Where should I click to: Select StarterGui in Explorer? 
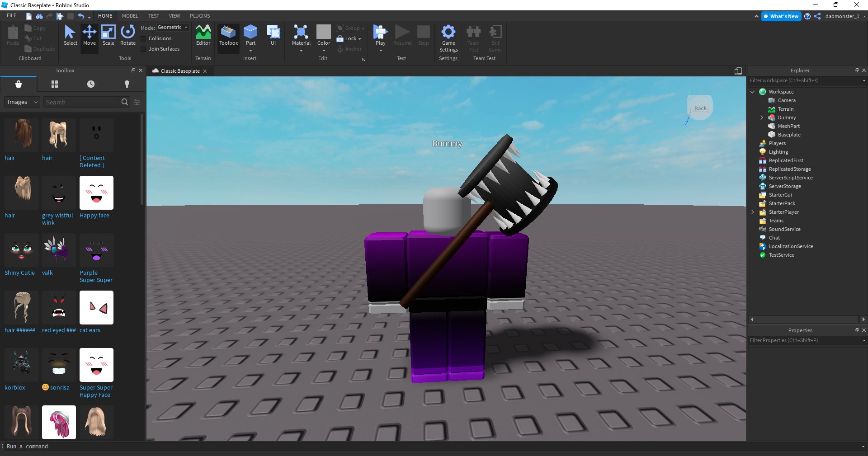(780, 195)
